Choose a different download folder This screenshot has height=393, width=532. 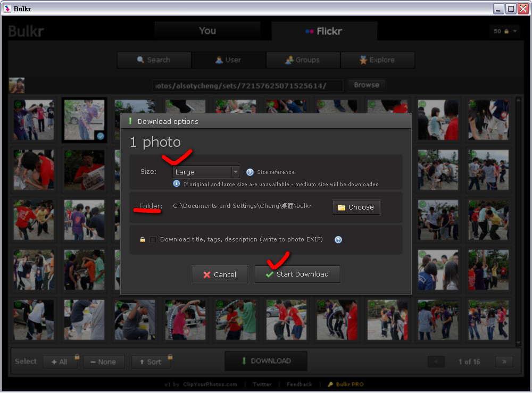pyautogui.click(x=356, y=207)
